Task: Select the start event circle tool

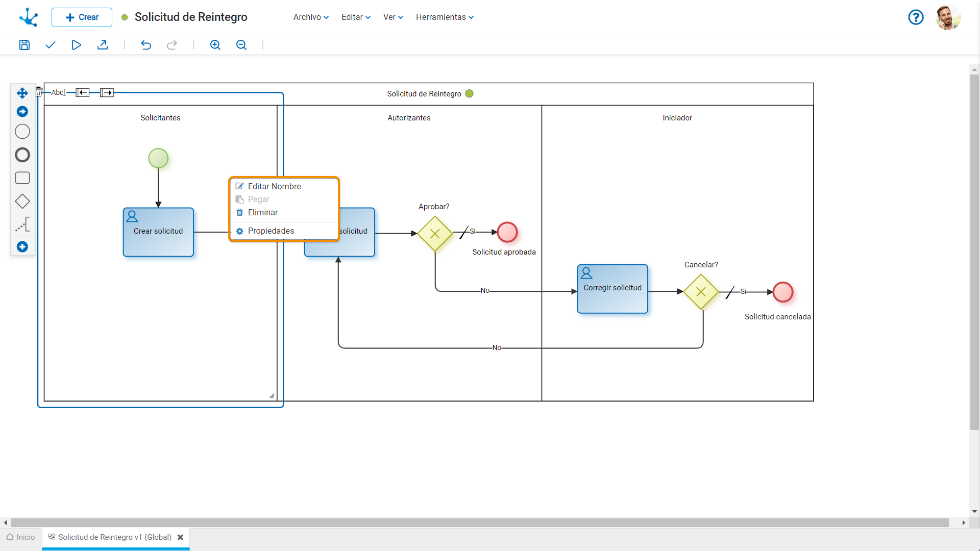Action: pos(22,132)
